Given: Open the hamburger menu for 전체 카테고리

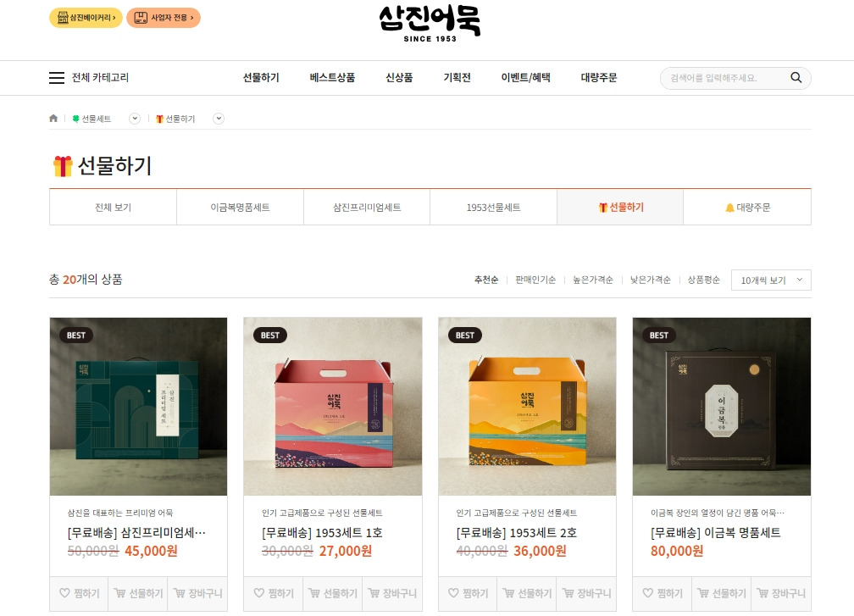Looking at the screenshot, I should [x=57, y=78].
